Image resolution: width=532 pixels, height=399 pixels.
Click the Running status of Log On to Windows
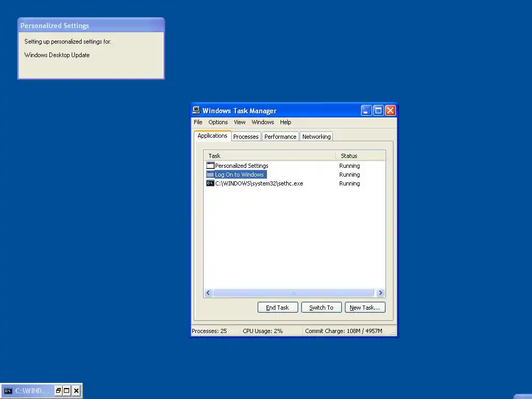(x=350, y=175)
